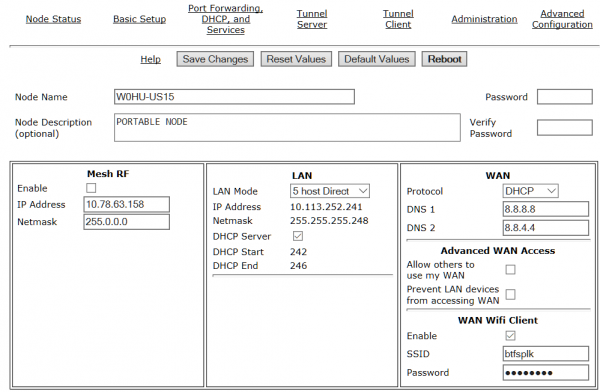Click the Advanced WAN Access heading

click(x=498, y=251)
